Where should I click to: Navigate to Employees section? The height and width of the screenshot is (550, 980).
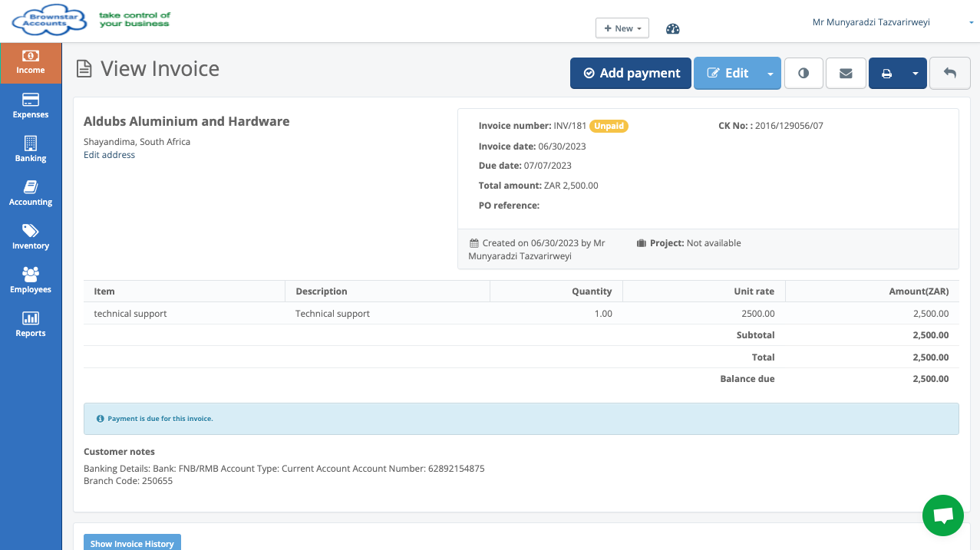[31, 281]
